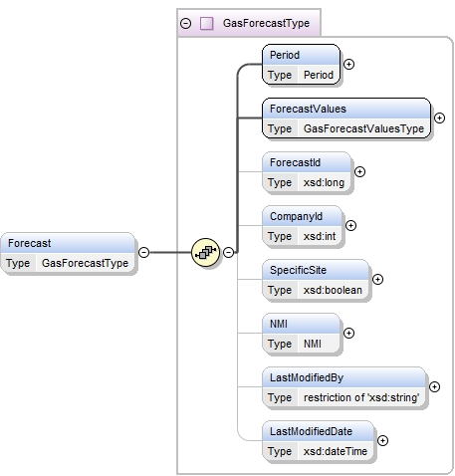
Task: Select the Forecast root element box
Action: coord(68,253)
